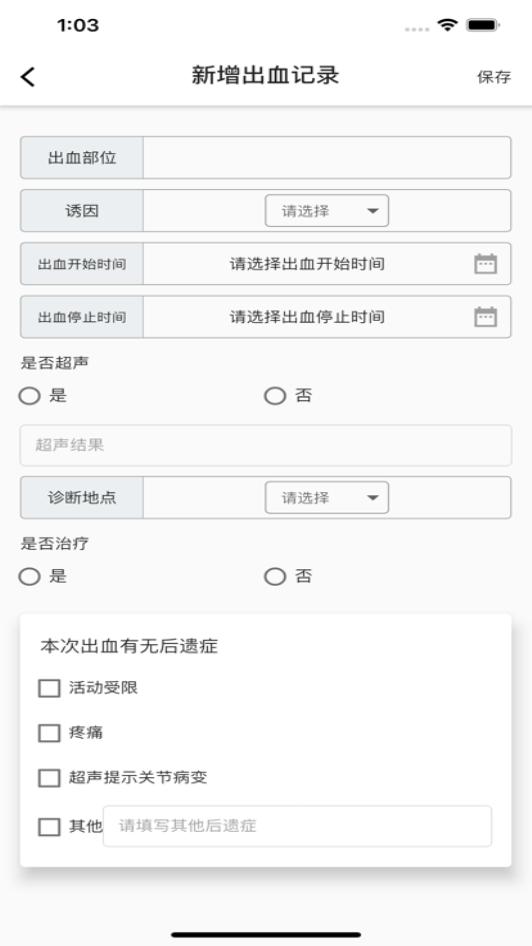Image resolution: width=532 pixels, height=946 pixels.
Task: Click the 出血部位 input field
Action: pyautogui.click(x=327, y=157)
